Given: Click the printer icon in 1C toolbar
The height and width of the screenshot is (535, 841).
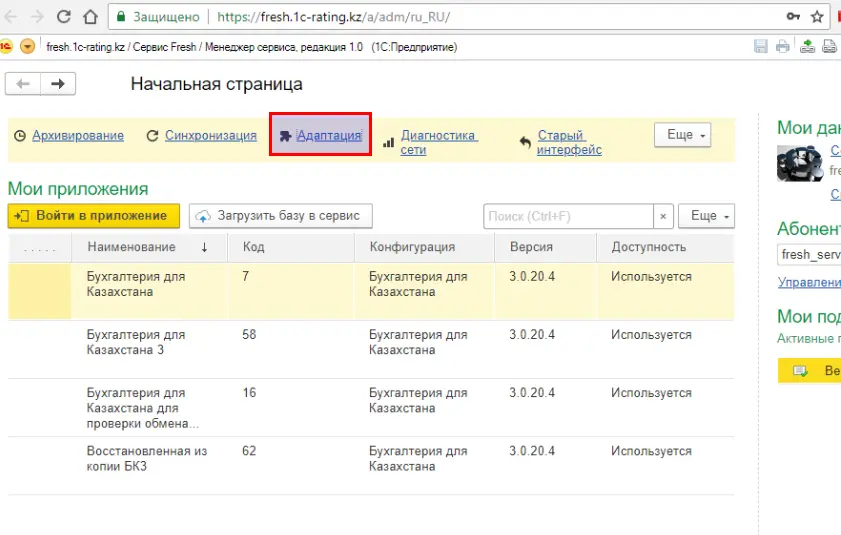Looking at the screenshot, I should (x=783, y=47).
